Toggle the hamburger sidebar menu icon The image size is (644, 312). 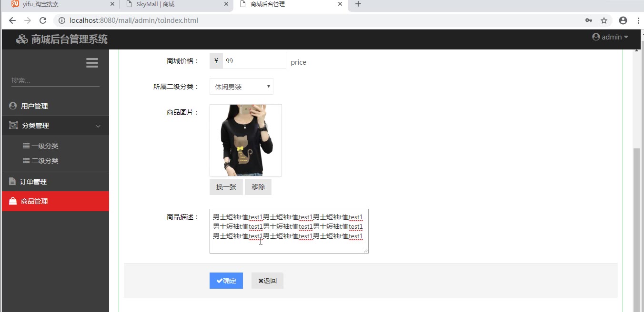point(92,63)
